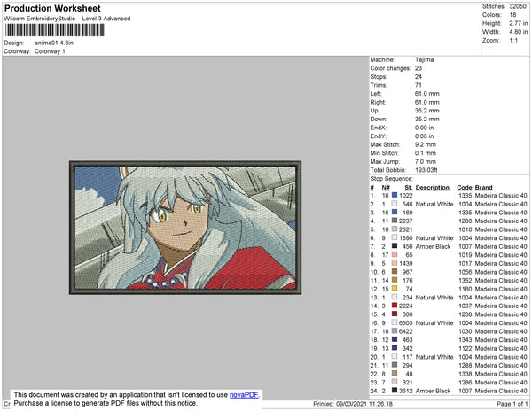Click the Stops value '24'
Image resolution: width=532 pixels, height=411 pixels.
(419, 76)
